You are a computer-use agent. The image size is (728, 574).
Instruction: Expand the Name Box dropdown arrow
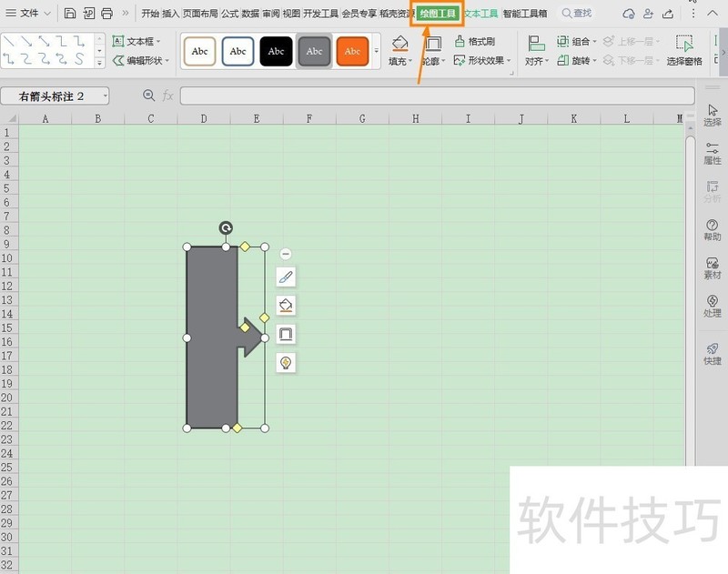[105, 96]
